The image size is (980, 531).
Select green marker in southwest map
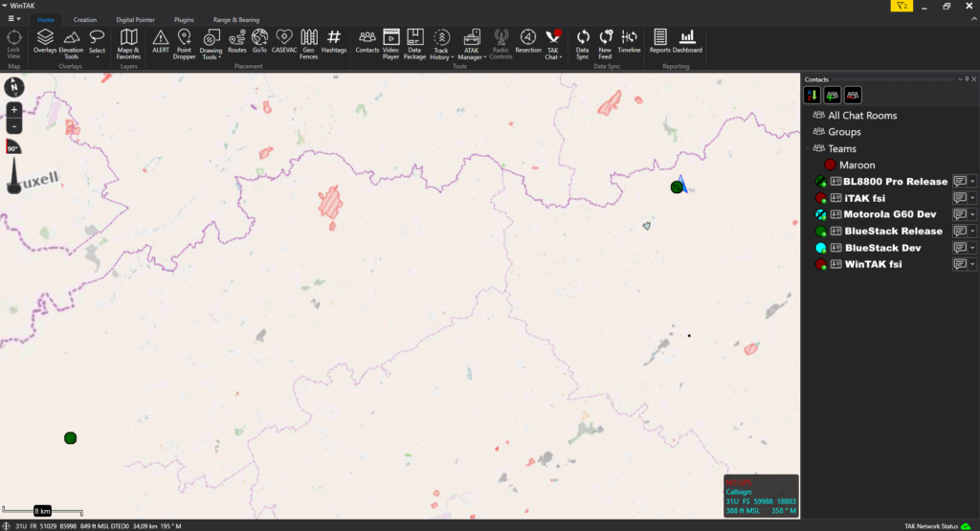point(71,438)
